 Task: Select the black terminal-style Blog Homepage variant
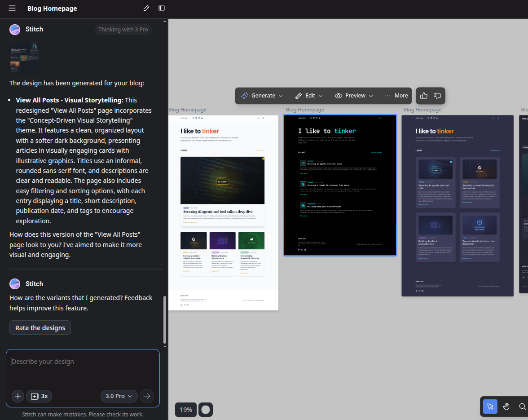tap(340, 185)
